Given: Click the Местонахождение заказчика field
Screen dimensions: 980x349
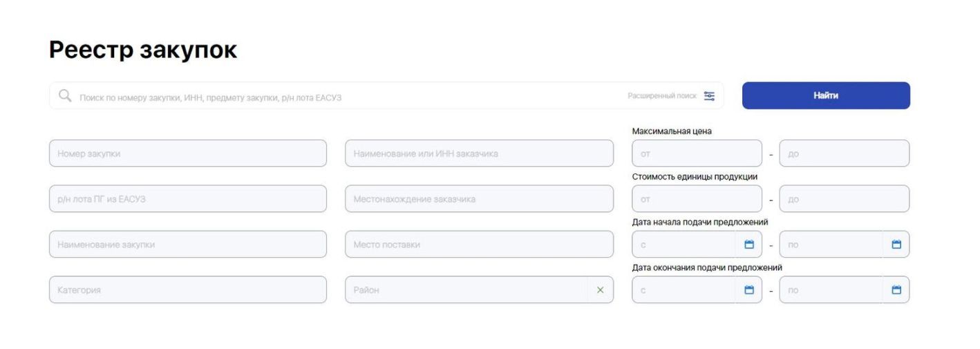Looking at the screenshot, I should pos(479,199).
